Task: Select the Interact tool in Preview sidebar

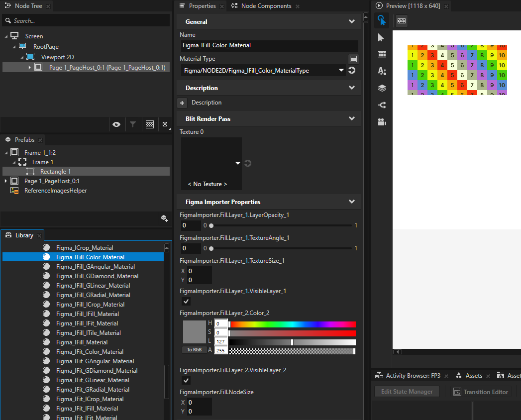Action: point(381,21)
